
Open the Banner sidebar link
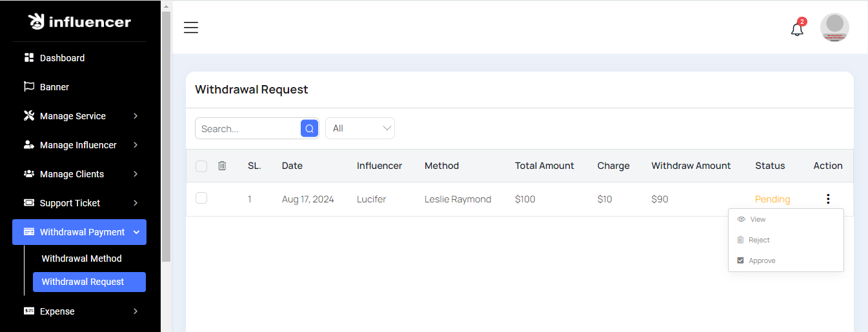54,87
